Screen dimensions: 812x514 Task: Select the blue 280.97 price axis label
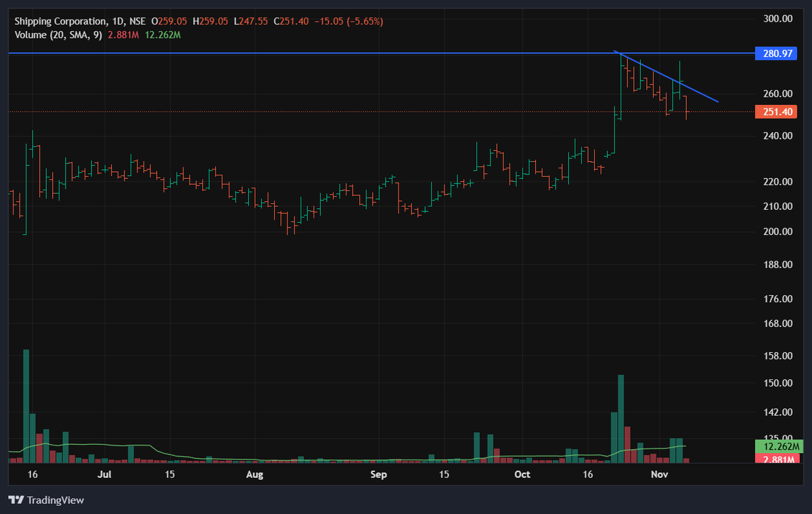(777, 53)
